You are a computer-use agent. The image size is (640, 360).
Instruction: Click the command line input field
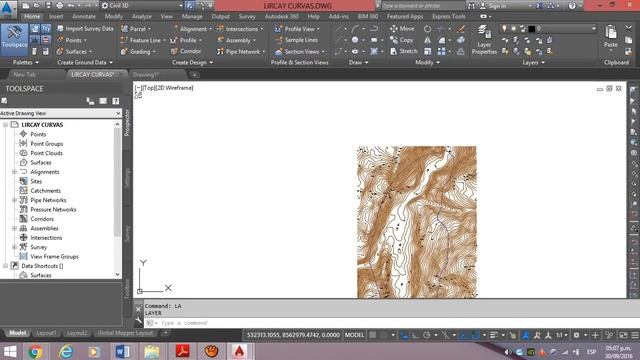[391, 323]
